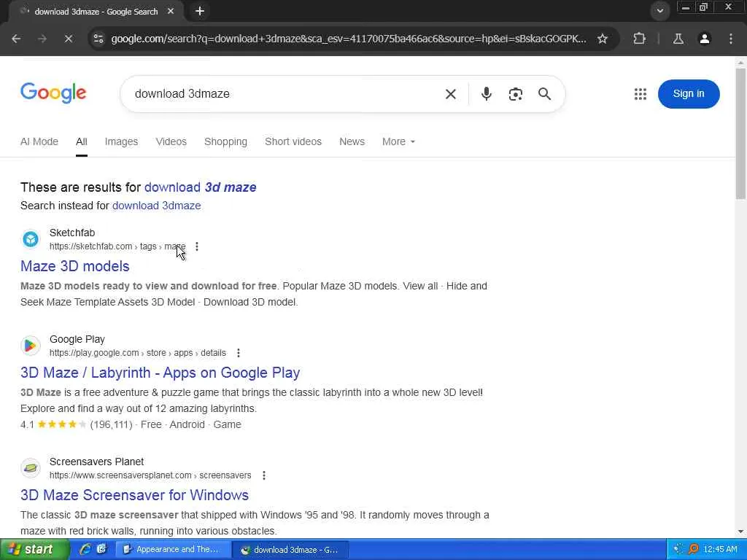Open Sketchfab result options menu
This screenshot has height=560, width=747.
coord(197,246)
